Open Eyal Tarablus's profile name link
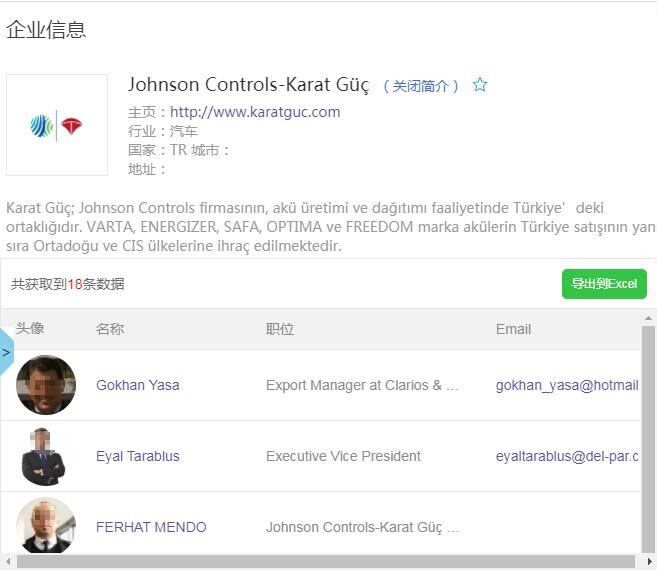 click(x=137, y=456)
